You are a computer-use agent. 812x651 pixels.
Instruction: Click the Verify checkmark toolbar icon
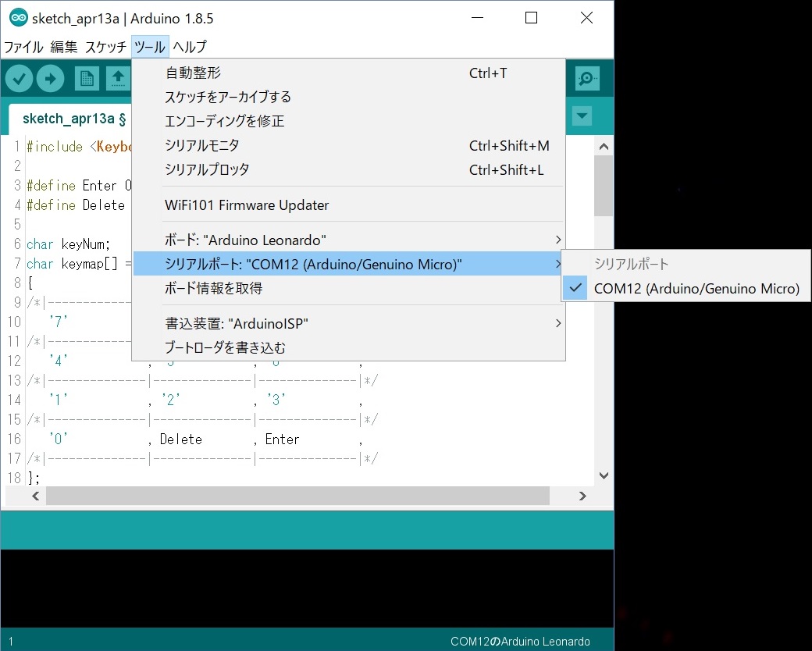point(20,79)
